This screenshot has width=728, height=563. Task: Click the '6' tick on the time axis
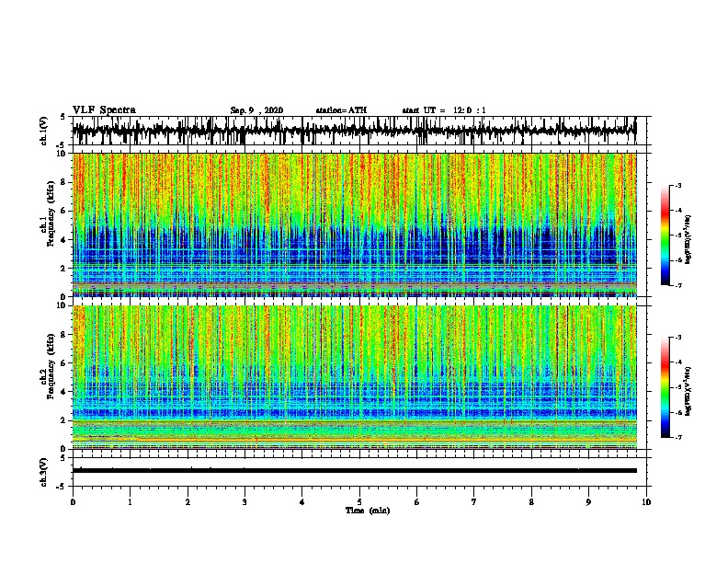point(417,502)
